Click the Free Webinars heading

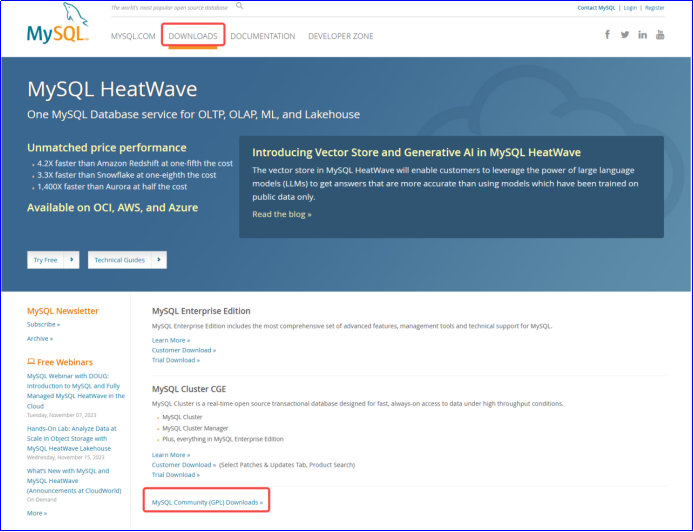tap(65, 362)
